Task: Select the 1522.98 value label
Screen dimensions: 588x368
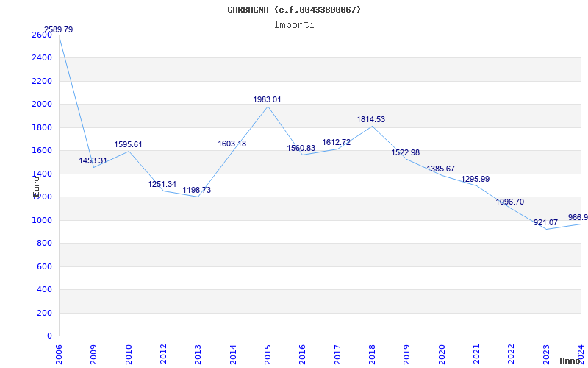Action: 406,152
